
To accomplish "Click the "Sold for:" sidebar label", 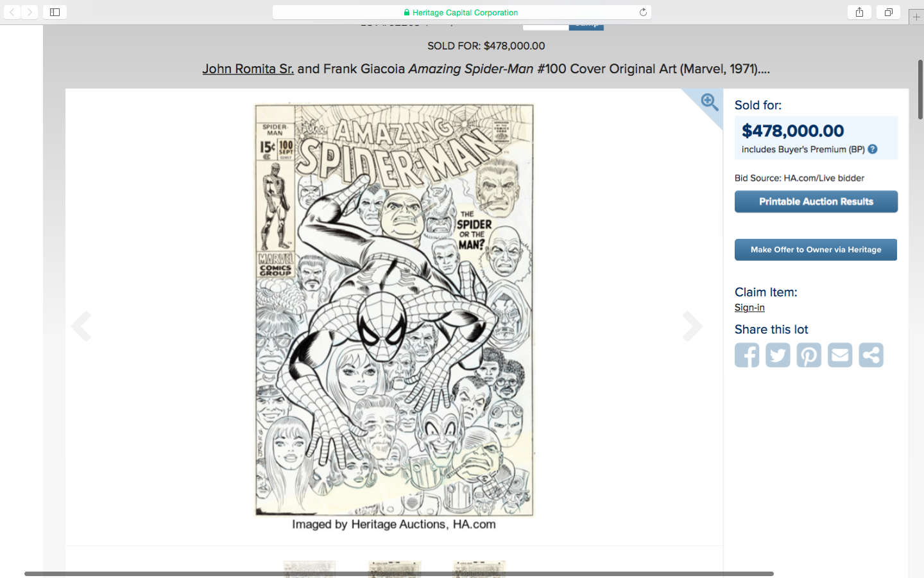I will pos(758,105).
